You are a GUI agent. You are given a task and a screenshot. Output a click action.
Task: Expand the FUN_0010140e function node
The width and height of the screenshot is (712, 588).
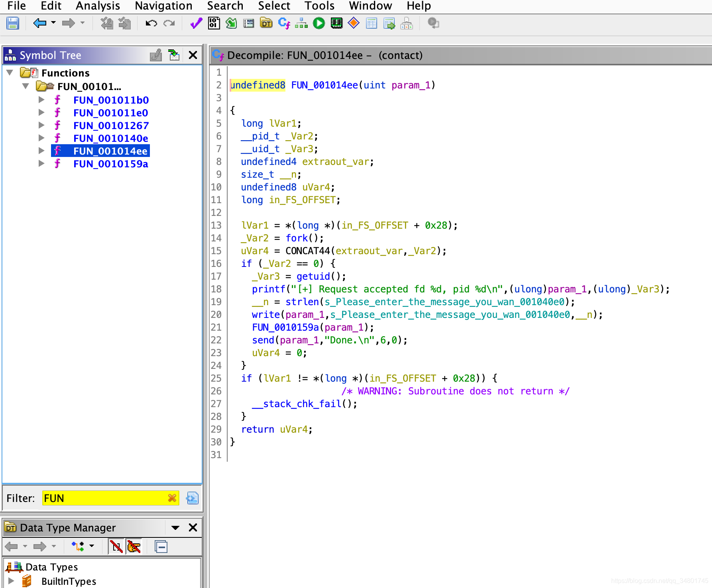41,138
